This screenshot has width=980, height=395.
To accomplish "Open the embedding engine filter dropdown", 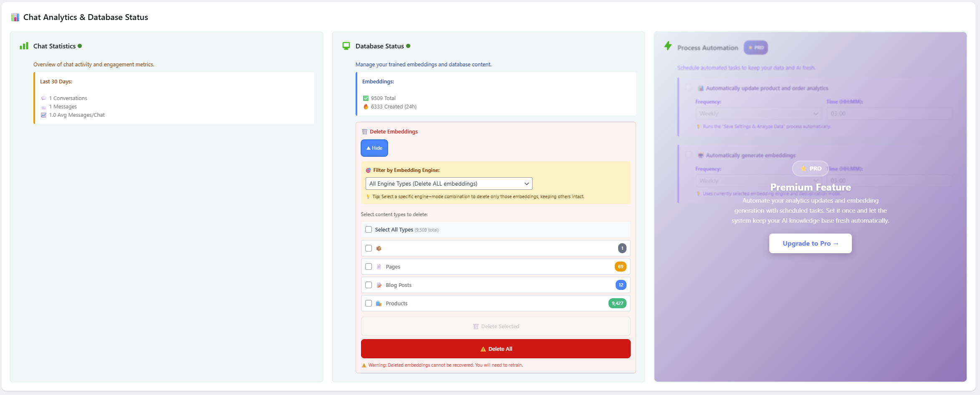I will pyautogui.click(x=449, y=184).
